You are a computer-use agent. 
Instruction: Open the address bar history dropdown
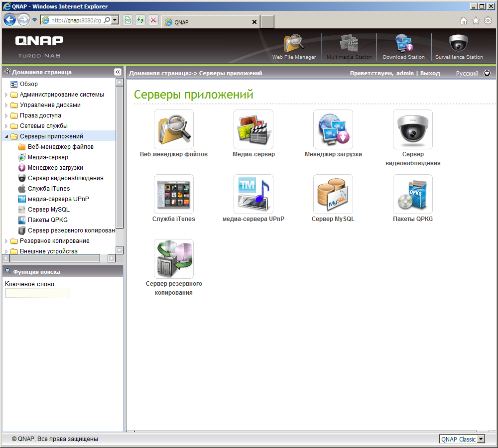(x=116, y=20)
